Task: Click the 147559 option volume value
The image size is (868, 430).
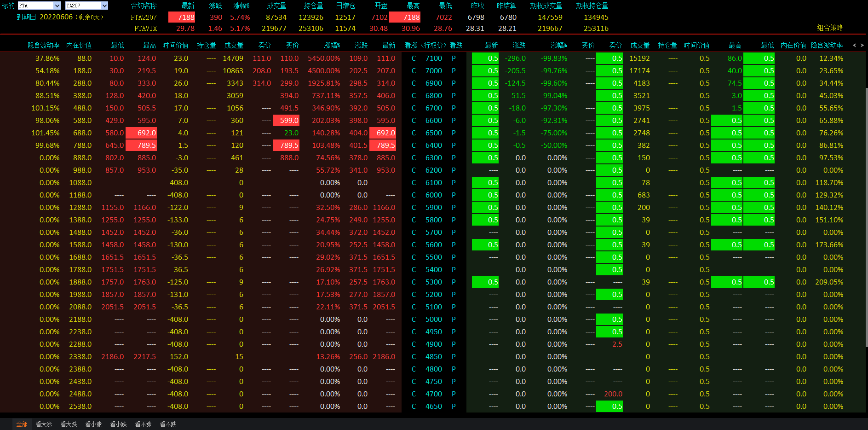Action: pyautogui.click(x=550, y=17)
